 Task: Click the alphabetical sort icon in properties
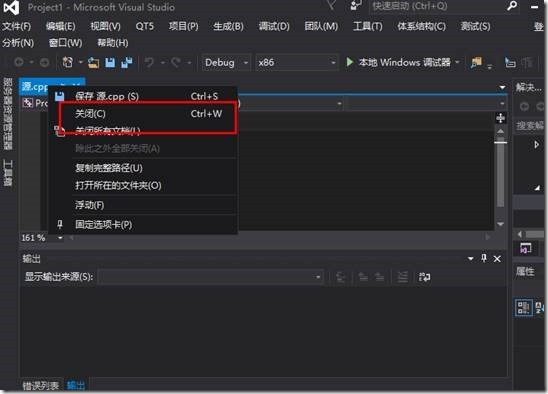540,308
